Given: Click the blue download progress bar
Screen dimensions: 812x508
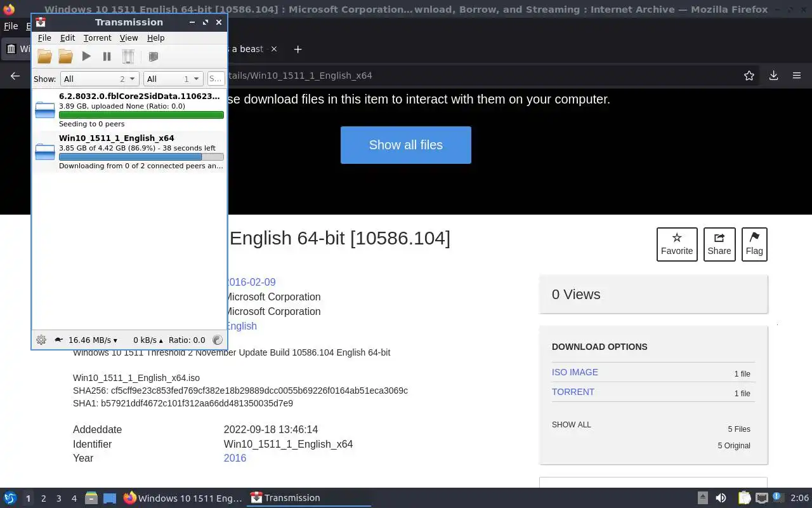Looking at the screenshot, I should click(x=141, y=157).
